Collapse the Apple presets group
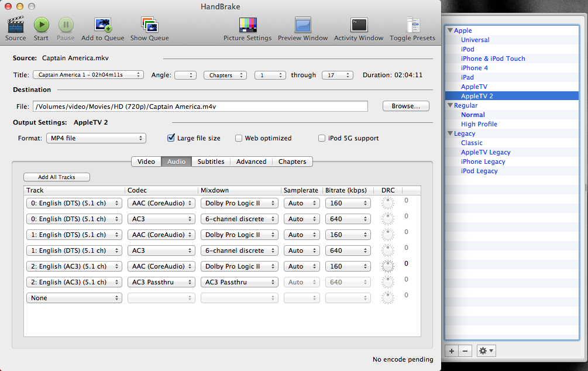Viewport: 588px width, 371px height. (x=451, y=30)
